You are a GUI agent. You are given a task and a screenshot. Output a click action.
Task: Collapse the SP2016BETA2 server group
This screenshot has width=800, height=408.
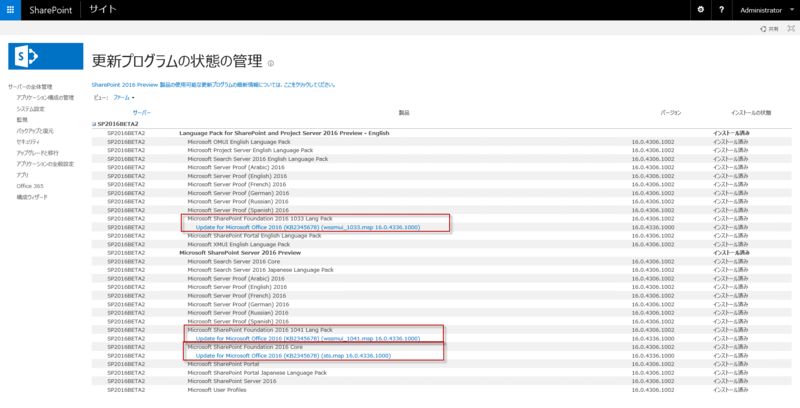tap(94, 123)
